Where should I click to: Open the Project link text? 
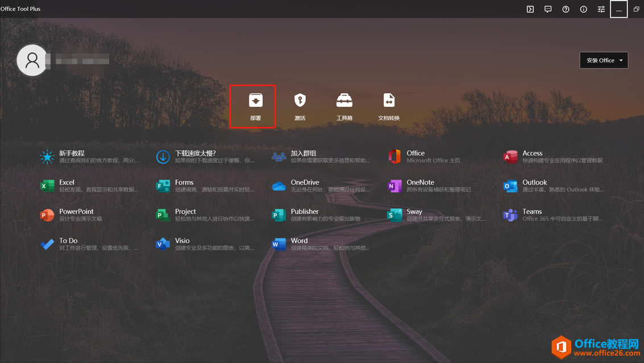pyautogui.click(x=185, y=211)
